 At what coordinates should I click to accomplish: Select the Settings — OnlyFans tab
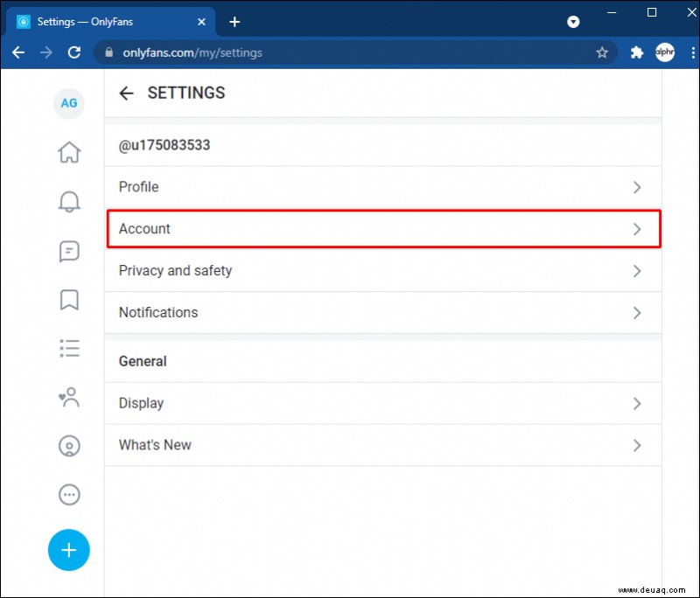(x=110, y=21)
